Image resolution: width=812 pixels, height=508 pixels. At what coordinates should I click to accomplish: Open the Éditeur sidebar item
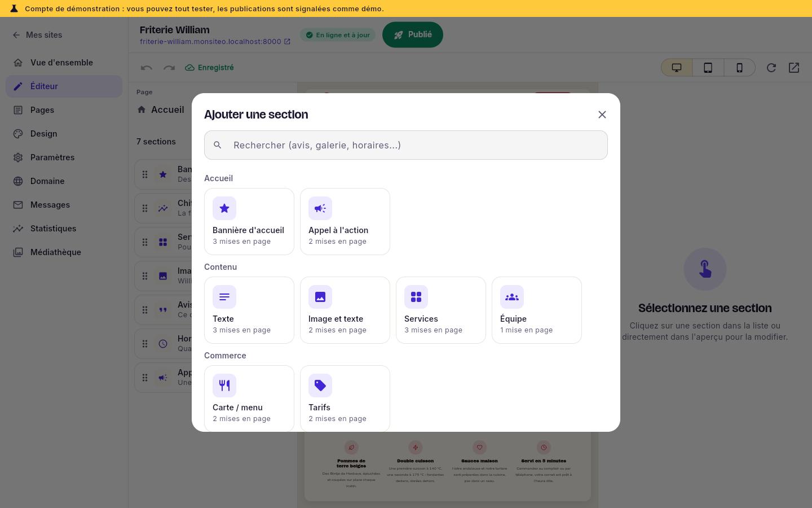pyautogui.click(x=64, y=86)
